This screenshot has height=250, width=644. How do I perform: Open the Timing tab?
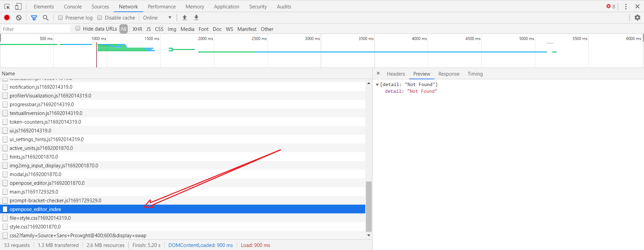[x=475, y=74]
